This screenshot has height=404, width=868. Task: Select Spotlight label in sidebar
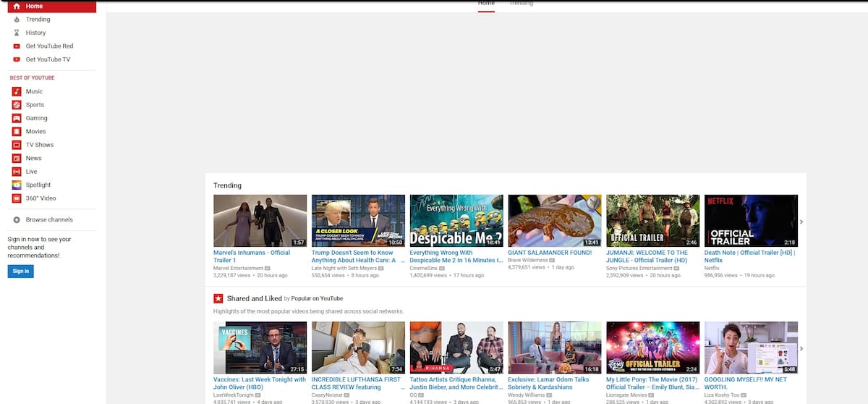38,185
